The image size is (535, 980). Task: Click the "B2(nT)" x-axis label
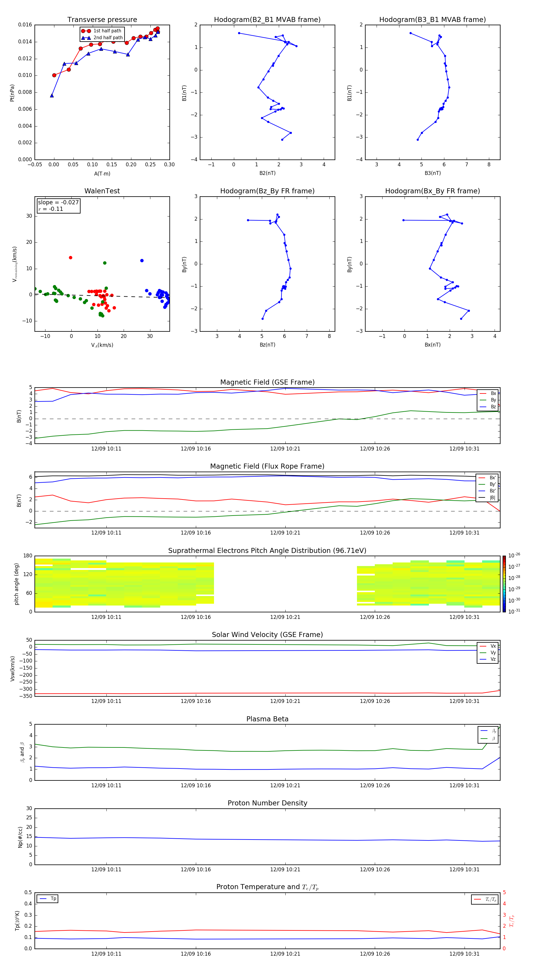coord(267,173)
